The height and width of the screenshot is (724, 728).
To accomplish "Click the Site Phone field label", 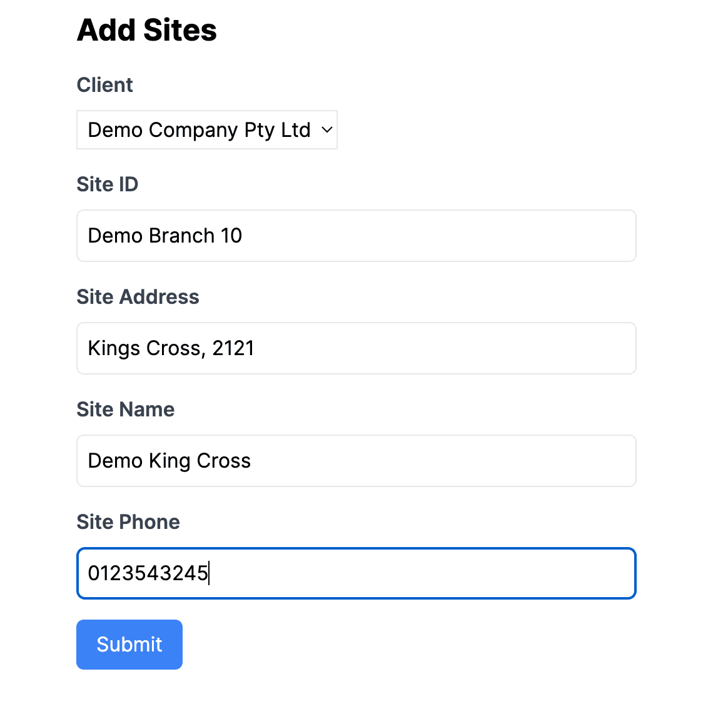I will [128, 522].
